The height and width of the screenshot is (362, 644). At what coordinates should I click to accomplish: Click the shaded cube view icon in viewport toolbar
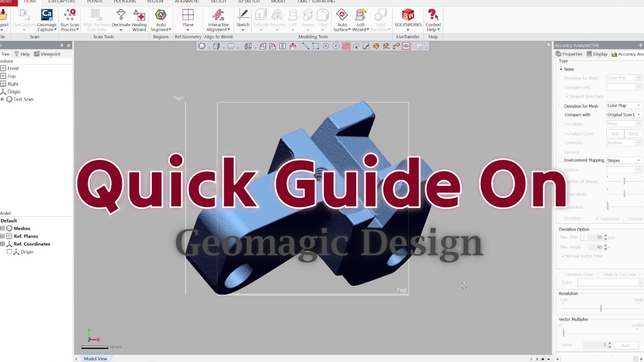(216, 46)
